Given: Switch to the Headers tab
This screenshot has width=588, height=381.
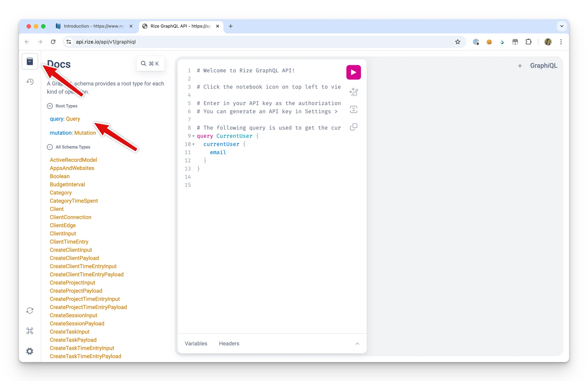Looking at the screenshot, I should click(x=229, y=343).
